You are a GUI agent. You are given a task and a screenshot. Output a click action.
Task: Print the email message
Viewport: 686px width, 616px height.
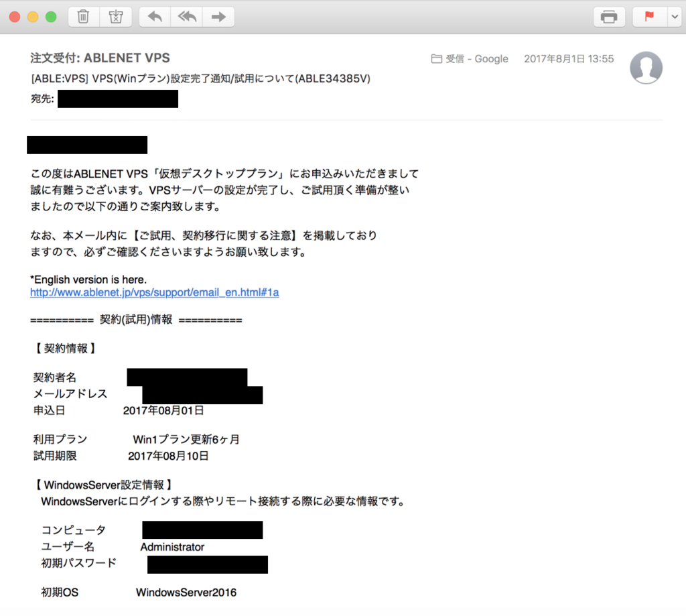click(x=609, y=17)
